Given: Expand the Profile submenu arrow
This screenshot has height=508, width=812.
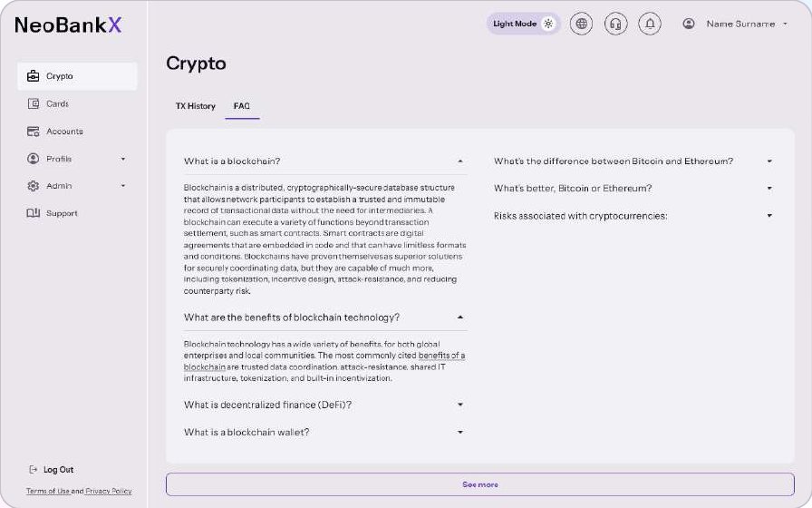Looking at the screenshot, I should click(123, 159).
